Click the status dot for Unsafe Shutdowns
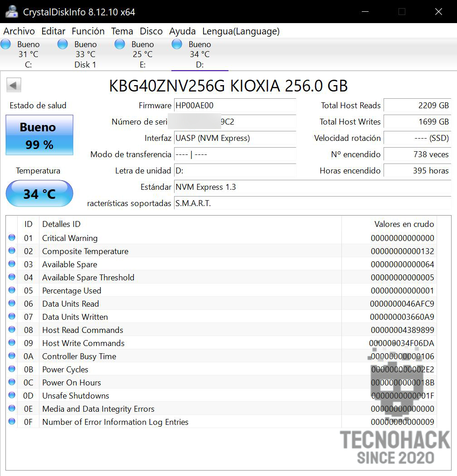This screenshot has width=457, height=476. tap(12, 395)
